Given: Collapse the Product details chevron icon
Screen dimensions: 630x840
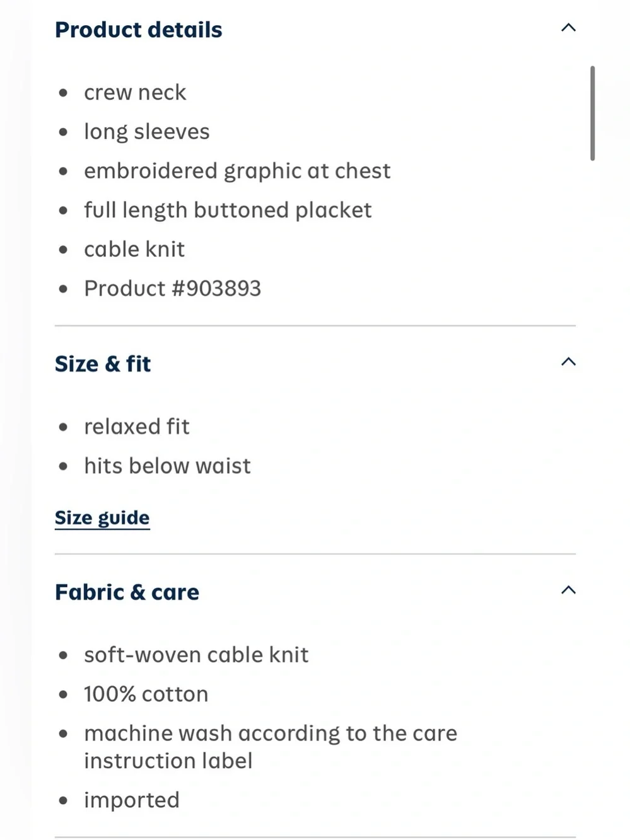Looking at the screenshot, I should coord(568,28).
